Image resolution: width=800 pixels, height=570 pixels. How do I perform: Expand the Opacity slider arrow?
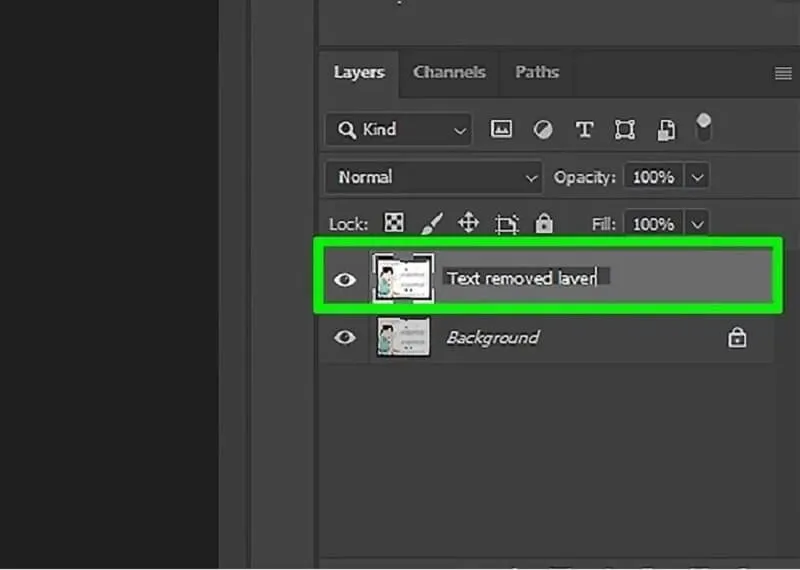(x=698, y=177)
